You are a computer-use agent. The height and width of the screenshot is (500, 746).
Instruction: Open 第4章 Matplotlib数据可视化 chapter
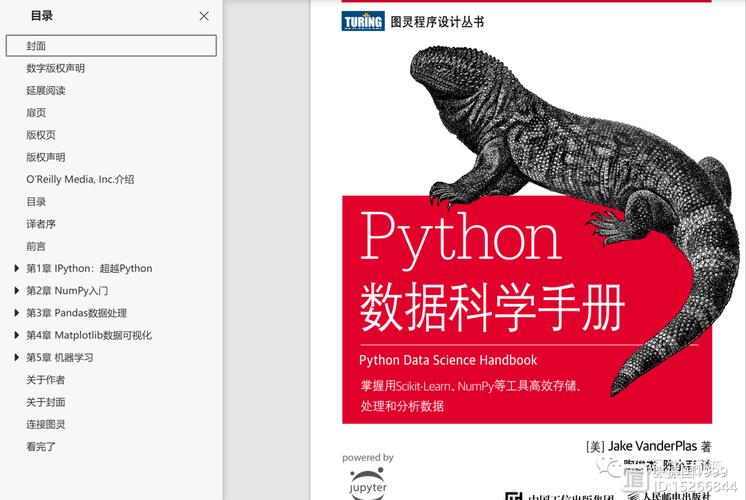pyautogui.click(x=89, y=335)
